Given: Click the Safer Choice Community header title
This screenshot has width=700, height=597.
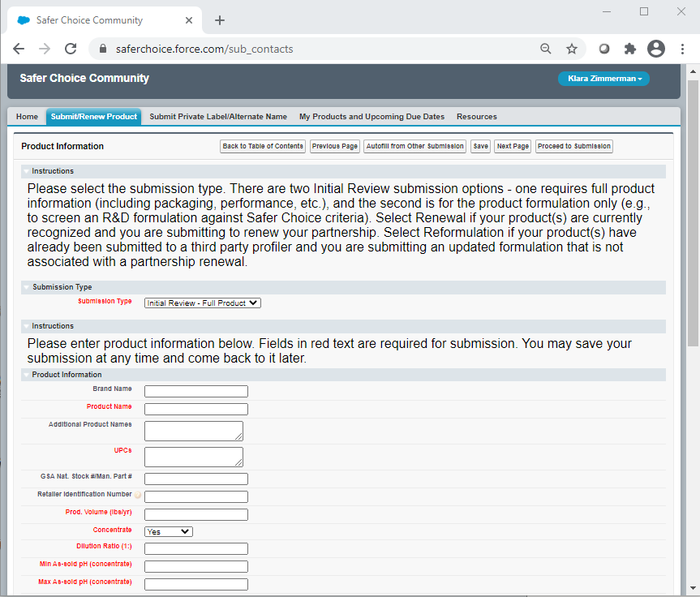Looking at the screenshot, I should point(84,78).
